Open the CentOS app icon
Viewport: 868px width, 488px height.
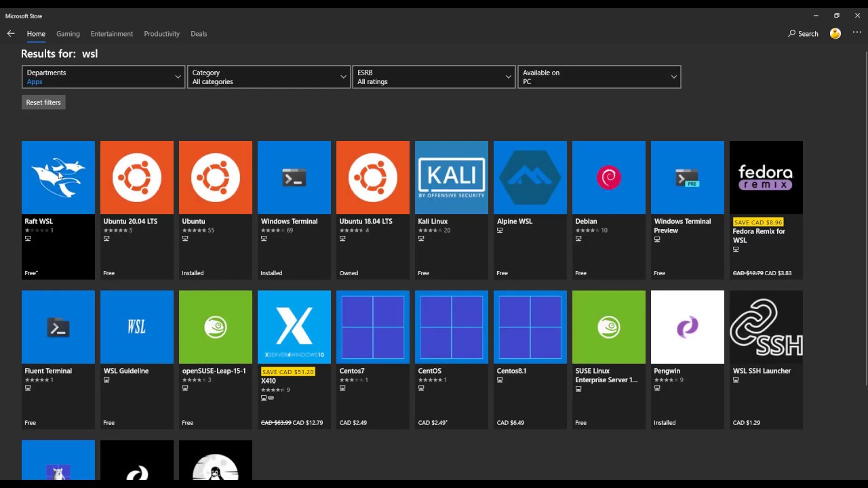click(x=452, y=327)
